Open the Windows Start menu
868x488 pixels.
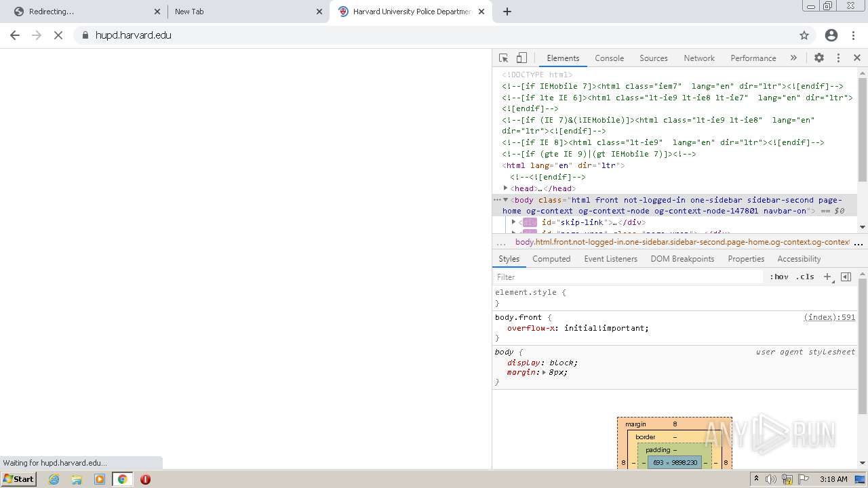[18, 479]
